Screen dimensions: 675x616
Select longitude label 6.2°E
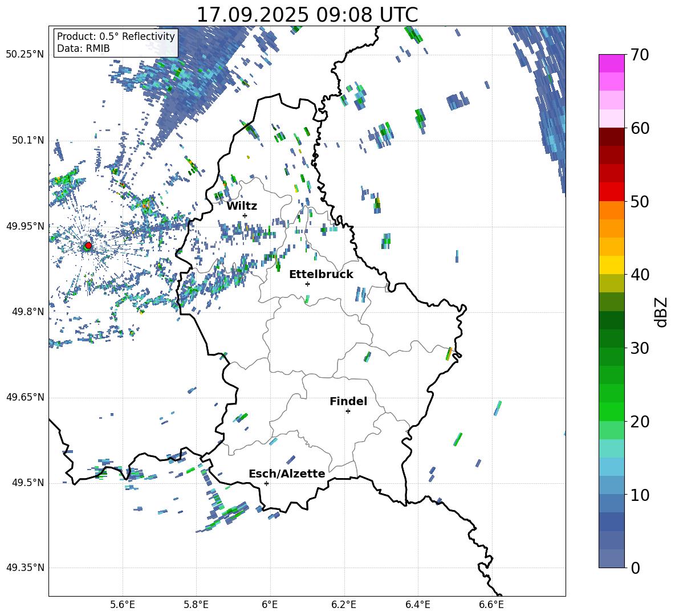(x=344, y=605)
